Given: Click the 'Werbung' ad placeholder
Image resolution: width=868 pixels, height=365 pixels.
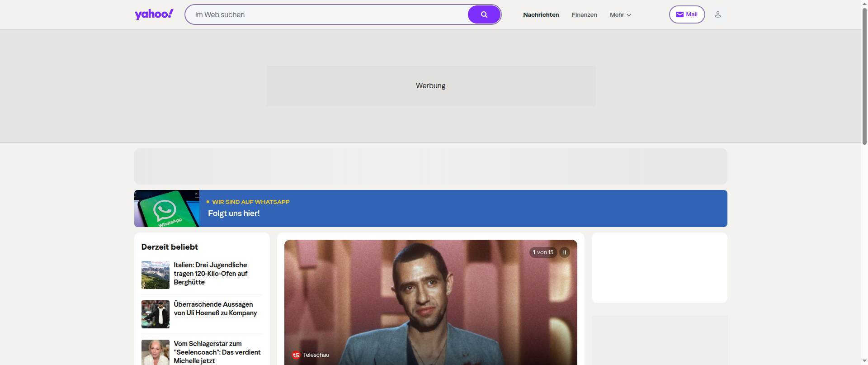Looking at the screenshot, I should [x=430, y=86].
